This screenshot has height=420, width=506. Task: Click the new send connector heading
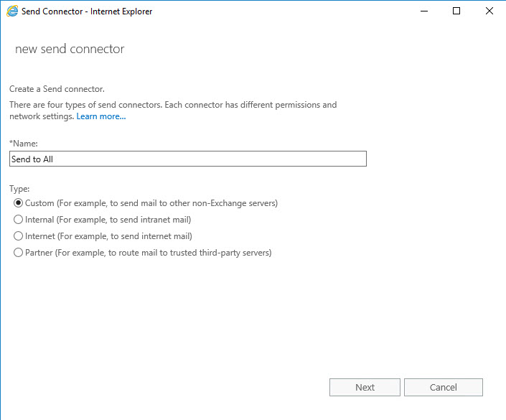pos(70,49)
